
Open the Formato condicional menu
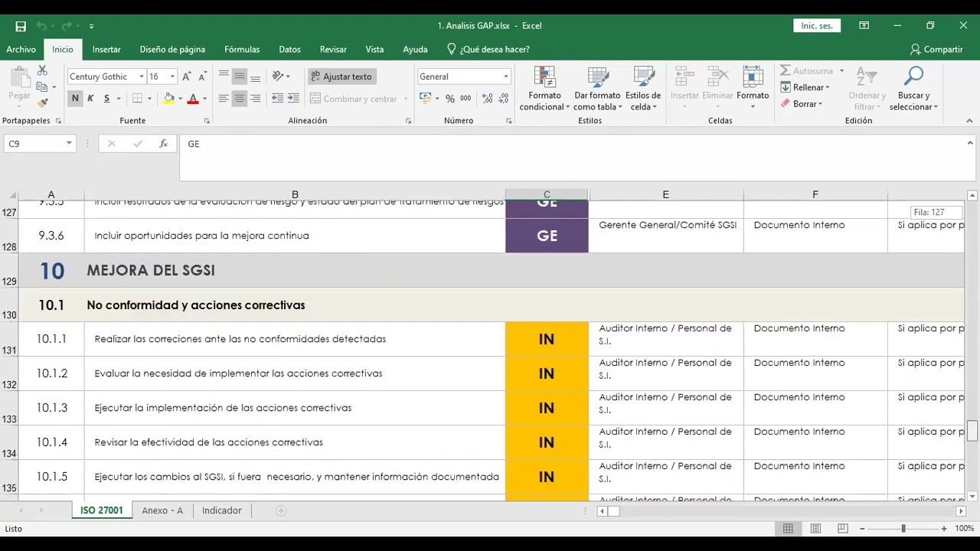tap(544, 89)
